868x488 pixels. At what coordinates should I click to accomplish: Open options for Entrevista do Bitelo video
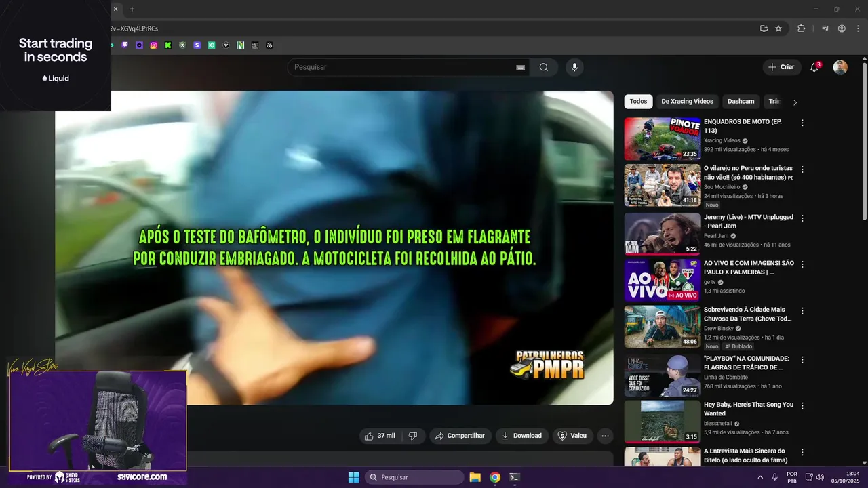click(802, 453)
